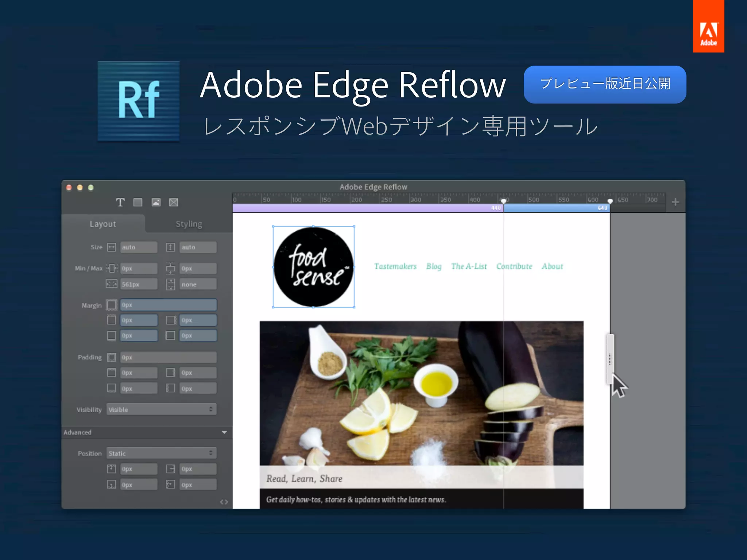Toggle the bottom Padding side box
The width and height of the screenshot is (747, 560).
tap(112, 388)
